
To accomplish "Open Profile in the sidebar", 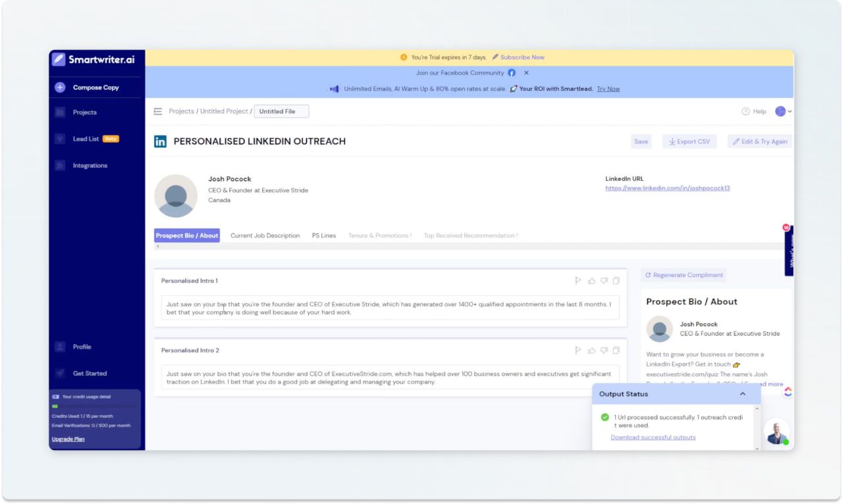I will click(x=82, y=347).
